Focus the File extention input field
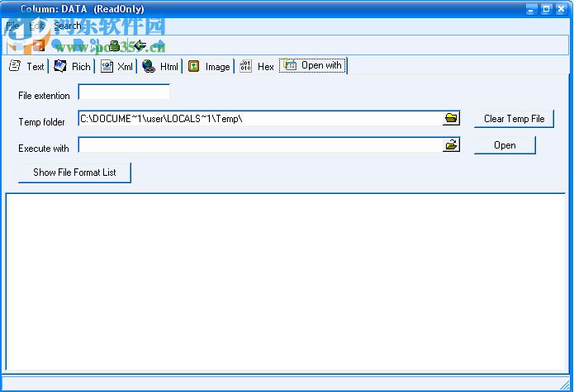Viewport: 574px width, 392px height. pos(124,92)
